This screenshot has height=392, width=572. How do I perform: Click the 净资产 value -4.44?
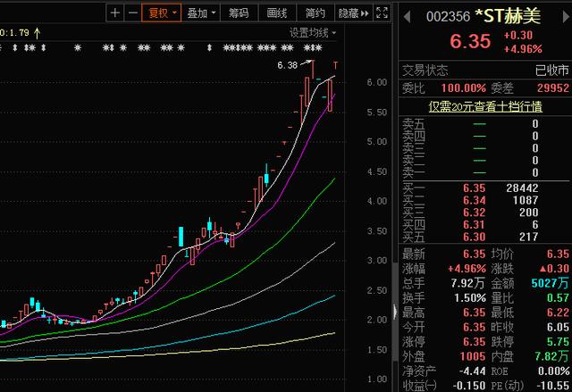(473, 371)
